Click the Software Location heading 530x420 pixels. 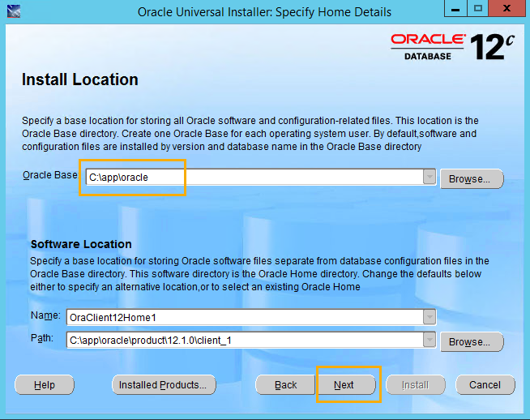[81, 244]
